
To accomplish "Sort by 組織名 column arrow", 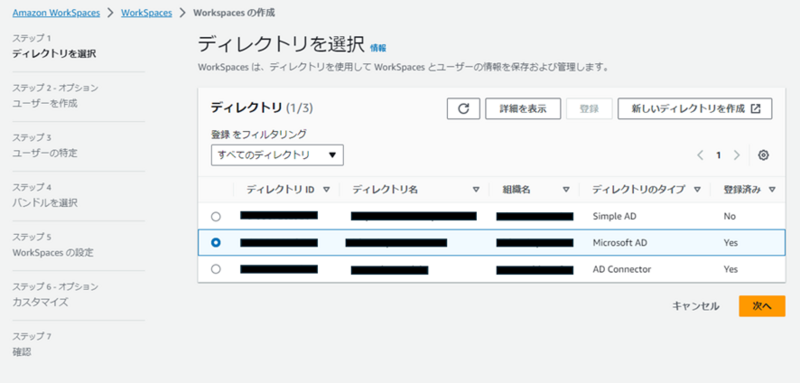I will click(x=566, y=190).
